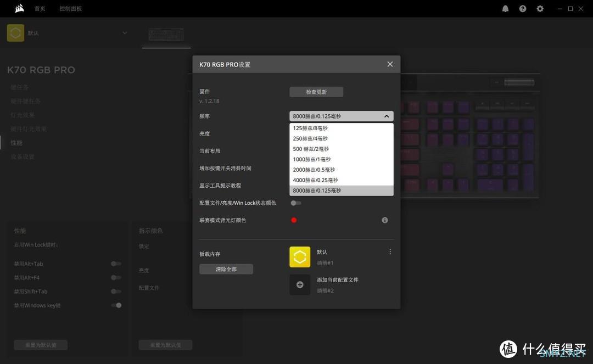The image size is (593, 364).
Task: Toggle 禁用Windows key键 switch
Action: pyautogui.click(x=116, y=305)
